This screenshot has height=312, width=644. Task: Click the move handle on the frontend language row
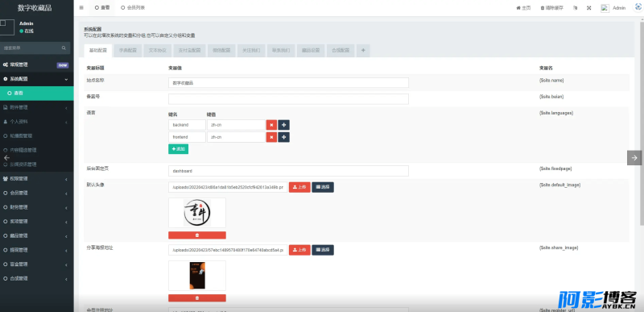(x=284, y=137)
